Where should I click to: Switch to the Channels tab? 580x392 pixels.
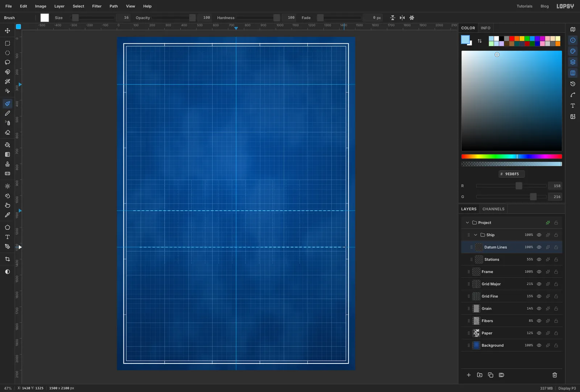click(493, 209)
